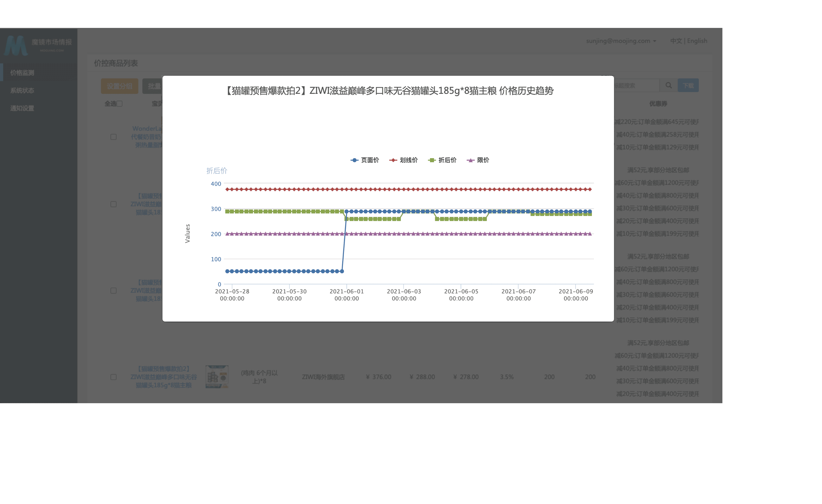Check the last ZIWI row checkbox
Viewport: 822px width, 504px height.
coord(113,377)
